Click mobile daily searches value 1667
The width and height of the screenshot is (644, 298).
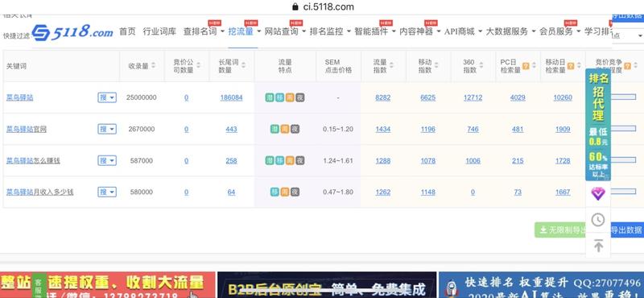[x=563, y=192]
